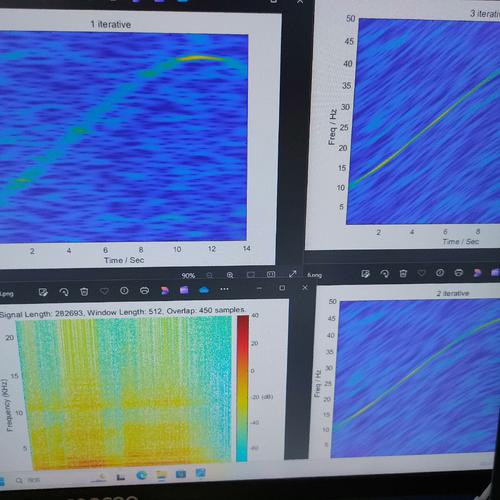Click purple Designer icon in bottom-left Photos window

(x=184, y=290)
